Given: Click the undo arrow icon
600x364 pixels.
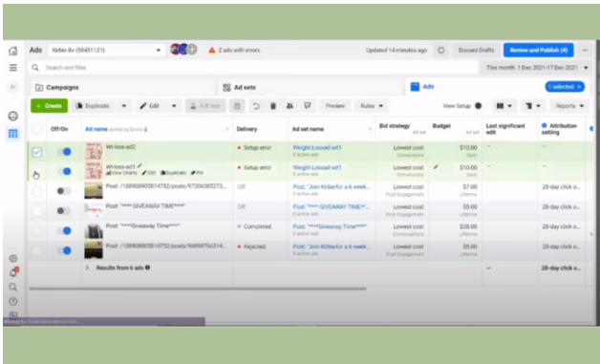Looking at the screenshot, I should tap(256, 106).
